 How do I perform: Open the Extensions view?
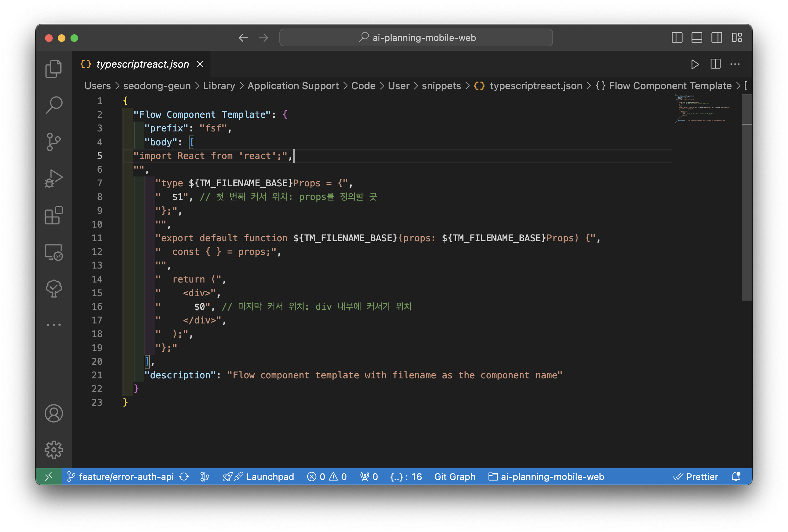pyautogui.click(x=54, y=215)
